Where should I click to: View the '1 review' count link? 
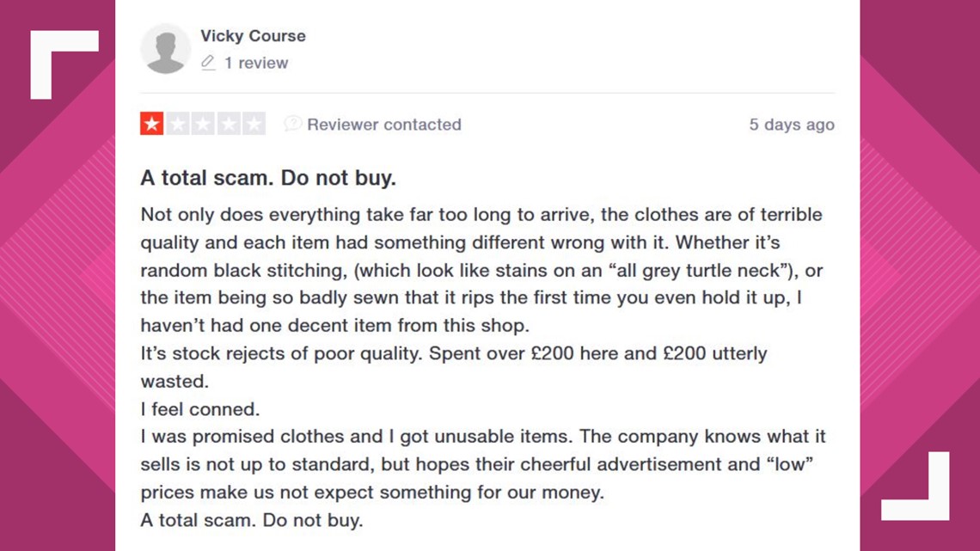point(256,63)
